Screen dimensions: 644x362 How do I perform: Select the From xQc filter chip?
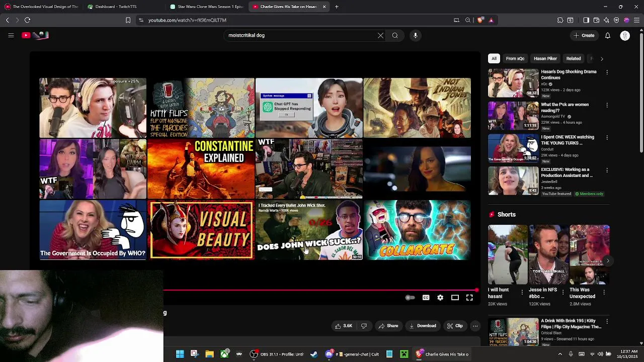coord(515,58)
